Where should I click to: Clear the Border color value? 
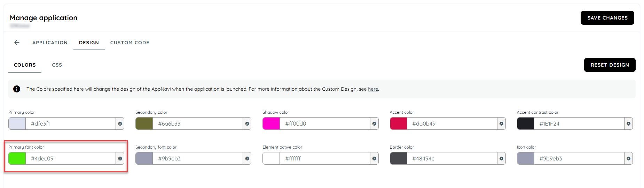click(x=501, y=159)
